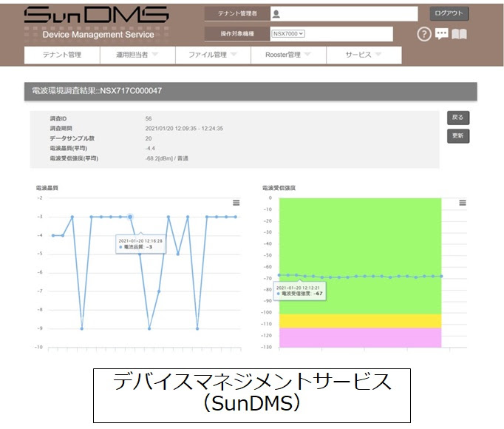Expand the サービス menu arrow
Image resolution: width=504 pixels, height=429 pixels.
378,54
